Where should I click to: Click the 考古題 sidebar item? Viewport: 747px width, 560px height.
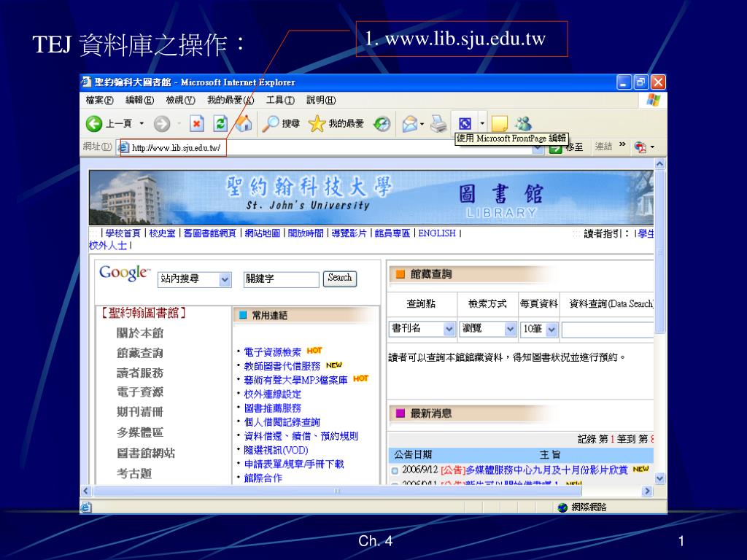tap(134, 474)
